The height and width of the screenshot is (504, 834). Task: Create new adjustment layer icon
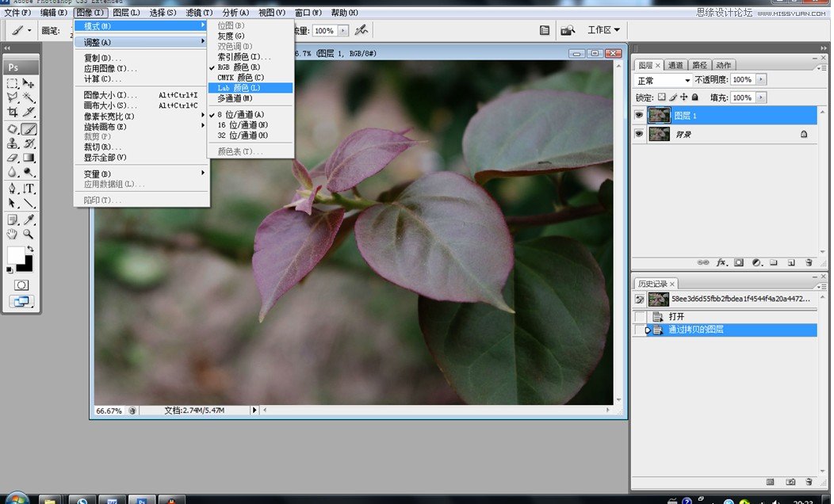click(x=757, y=262)
